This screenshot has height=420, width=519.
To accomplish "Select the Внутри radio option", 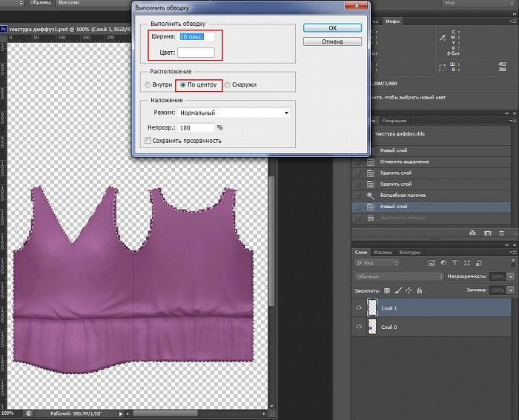I will (x=149, y=85).
